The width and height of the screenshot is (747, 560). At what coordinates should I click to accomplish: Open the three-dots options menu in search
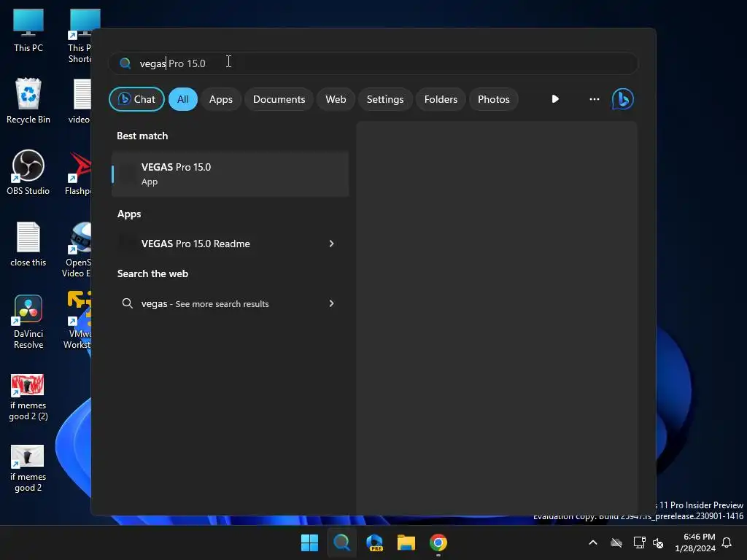594,99
